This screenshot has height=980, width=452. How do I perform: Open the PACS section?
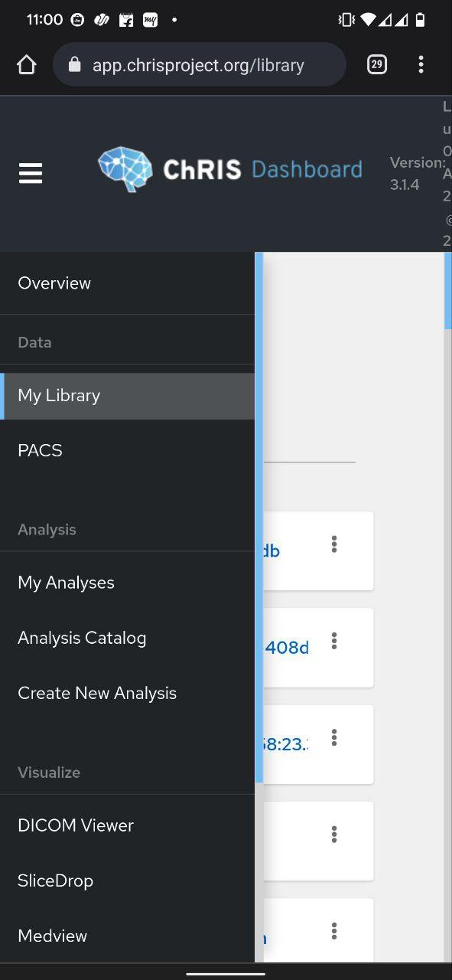(x=40, y=450)
